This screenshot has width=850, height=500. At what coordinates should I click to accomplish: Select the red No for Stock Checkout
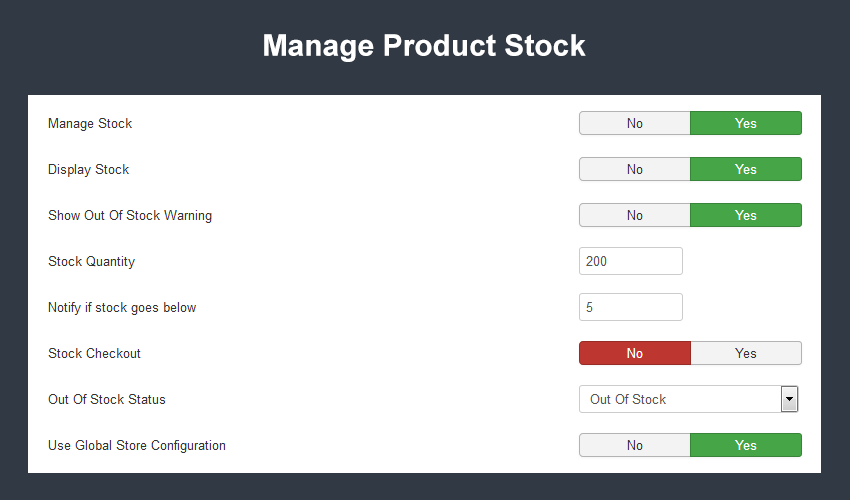click(x=635, y=353)
